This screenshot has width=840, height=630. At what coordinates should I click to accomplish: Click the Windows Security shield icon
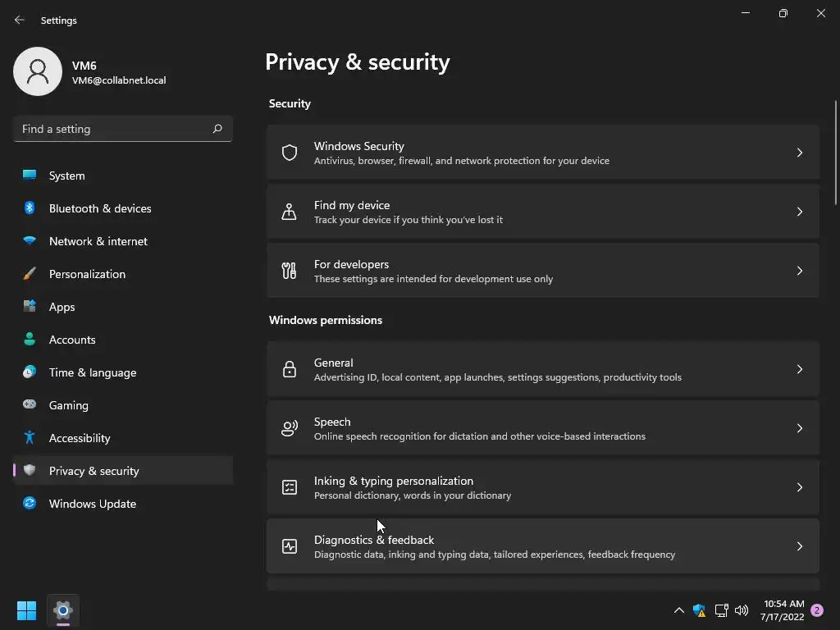(x=290, y=153)
